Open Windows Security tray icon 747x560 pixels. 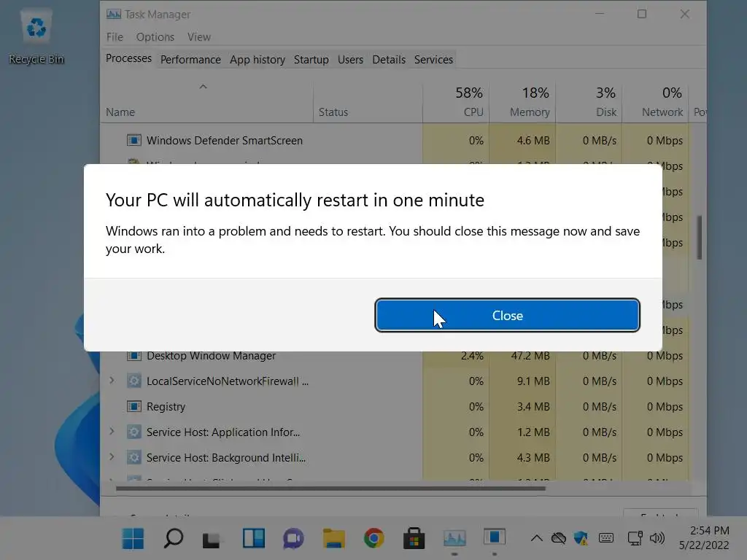click(x=581, y=539)
